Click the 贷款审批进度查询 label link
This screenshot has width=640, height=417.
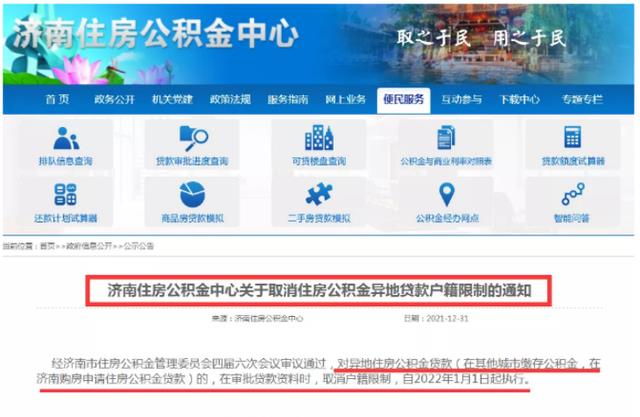coord(192,161)
